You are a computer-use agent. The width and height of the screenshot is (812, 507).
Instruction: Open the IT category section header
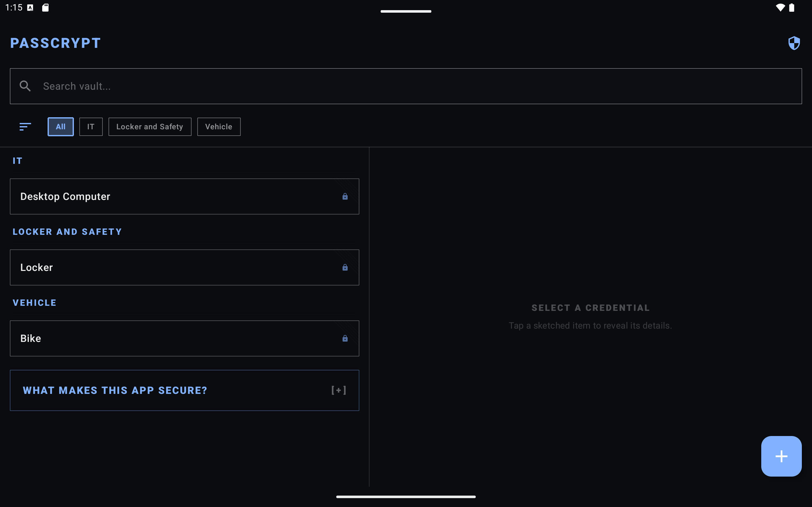pos(17,161)
